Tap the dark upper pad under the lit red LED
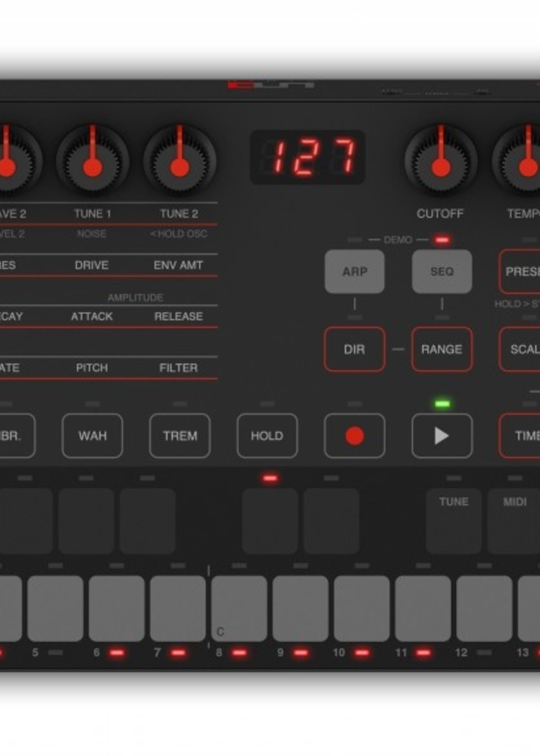Image resolution: width=540 pixels, height=756 pixels. click(x=270, y=521)
